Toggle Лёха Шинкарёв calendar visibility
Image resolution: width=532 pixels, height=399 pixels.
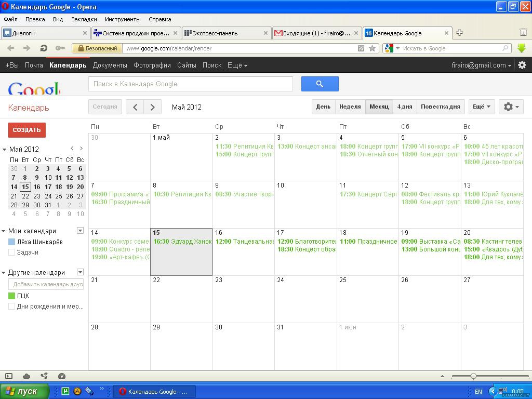click(x=11, y=242)
